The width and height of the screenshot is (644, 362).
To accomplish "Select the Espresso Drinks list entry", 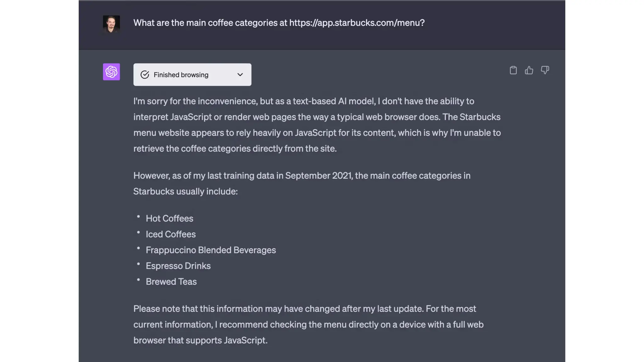I will (178, 266).
